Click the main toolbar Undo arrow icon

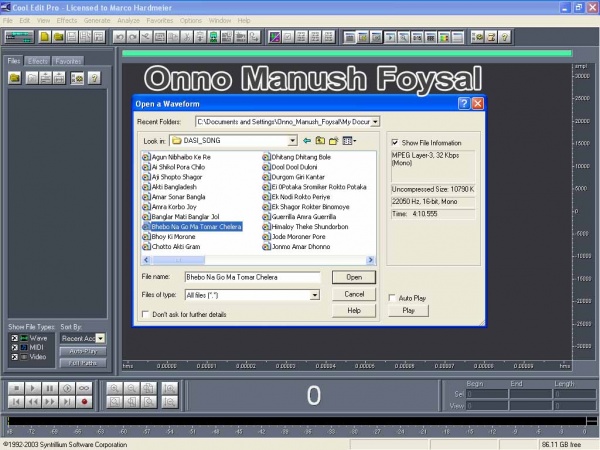119,37
